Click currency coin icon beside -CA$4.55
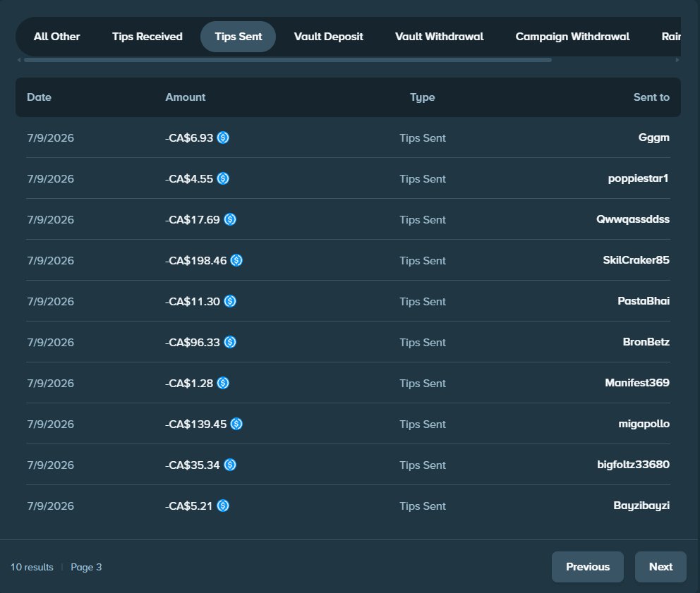Viewport: 700px width, 593px height. [x=223, y=178]
